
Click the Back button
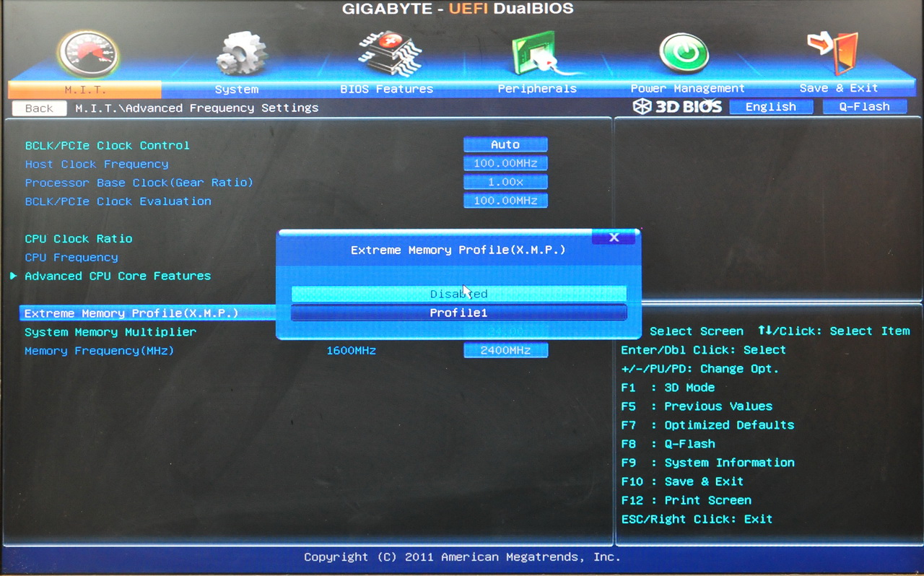pos(39,108)
